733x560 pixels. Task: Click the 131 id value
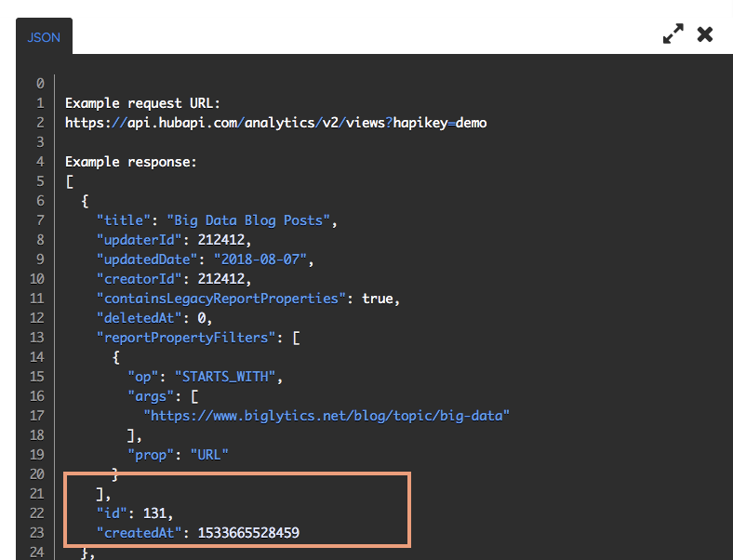[154, 513]
